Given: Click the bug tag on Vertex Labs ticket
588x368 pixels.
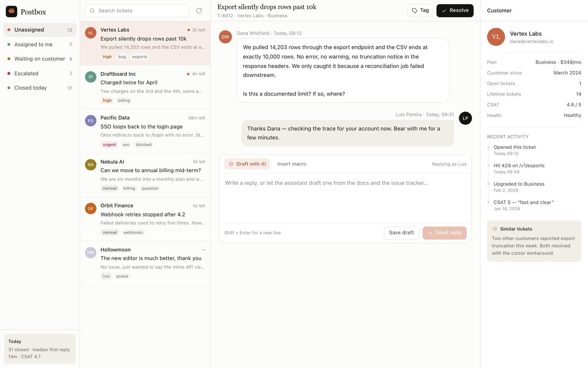Looking at the screenshot, I should [x=122, y=57].
